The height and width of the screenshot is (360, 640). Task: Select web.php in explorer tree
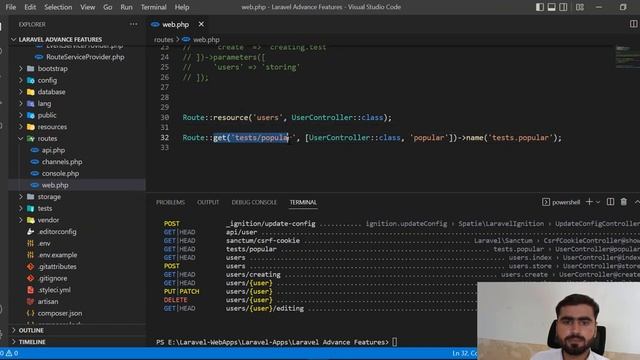55,185
